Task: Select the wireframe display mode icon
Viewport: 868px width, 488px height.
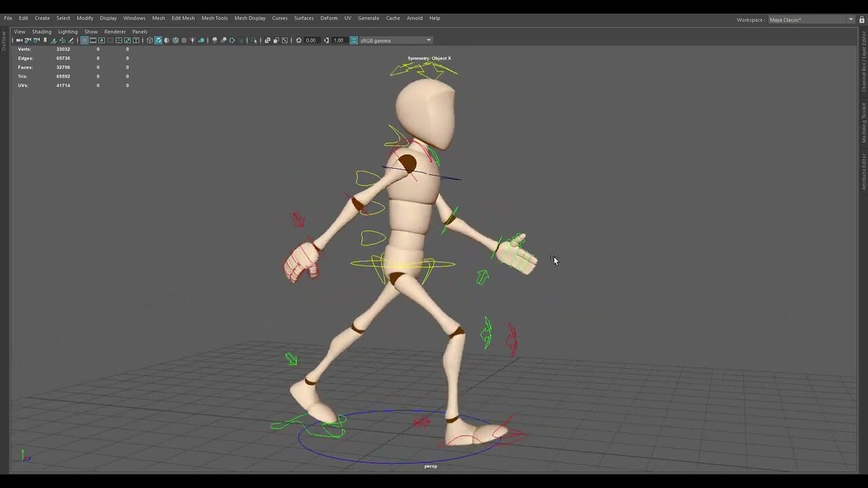Action: (149, 40)
